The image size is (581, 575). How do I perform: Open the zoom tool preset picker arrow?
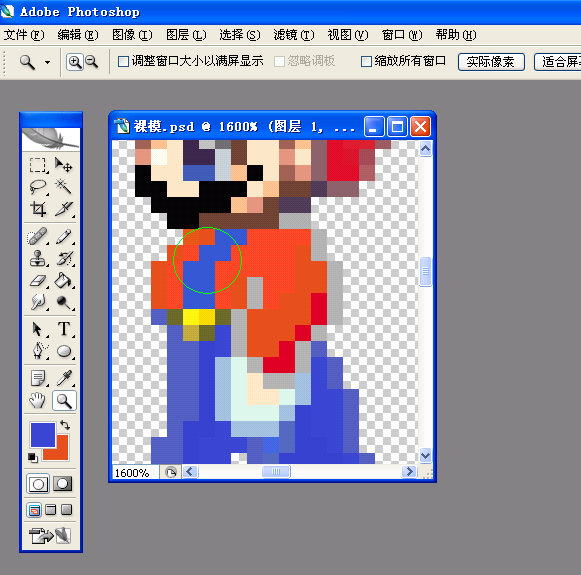(47, 62)
